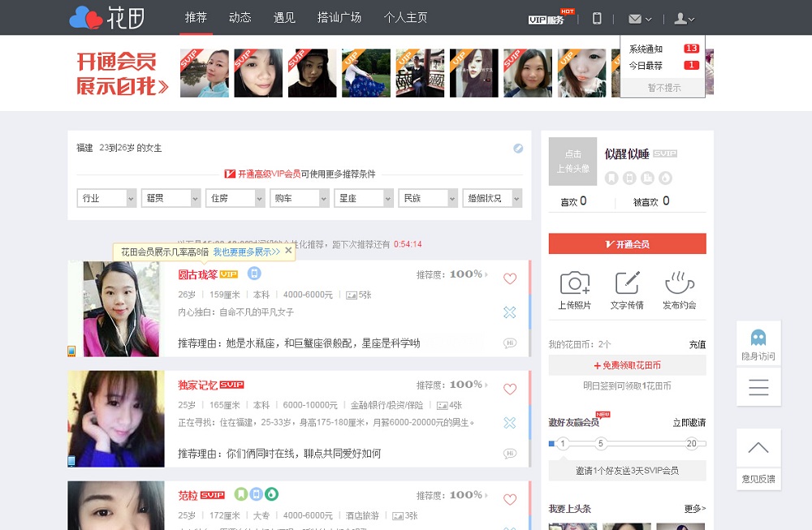
Task: Like 圆古珑冬 with the heart icon
Action: [510, 278]
